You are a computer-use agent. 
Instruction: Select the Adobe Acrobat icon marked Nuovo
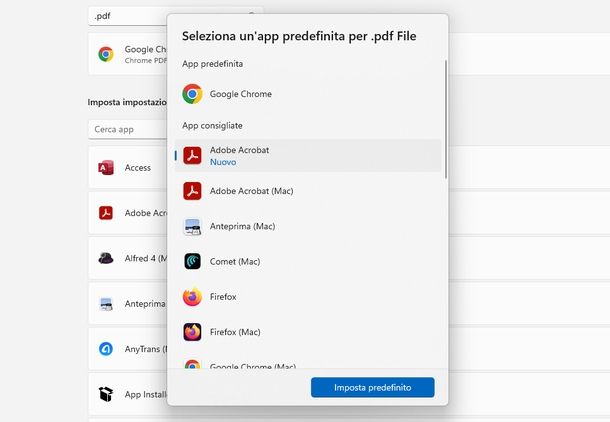tap(192, 155)
